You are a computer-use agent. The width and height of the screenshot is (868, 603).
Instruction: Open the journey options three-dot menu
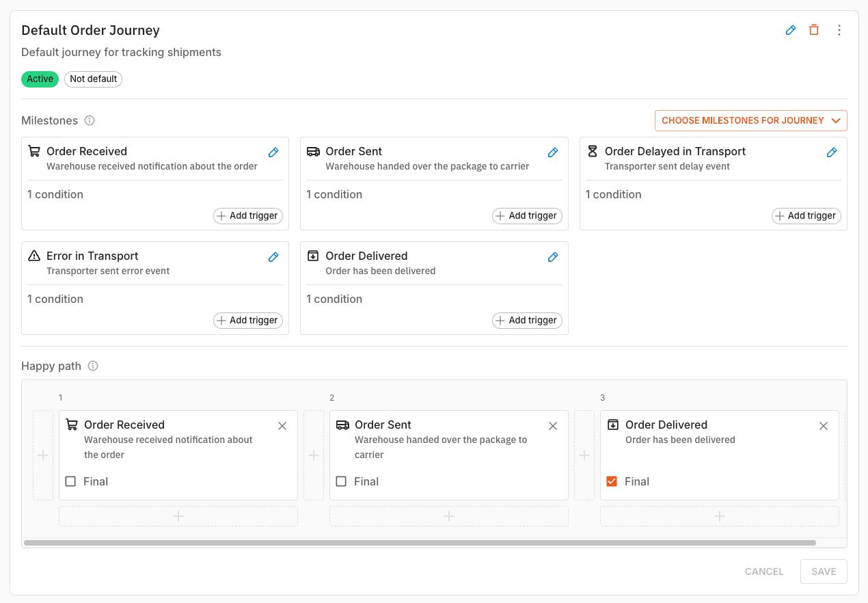coord(839,30)
